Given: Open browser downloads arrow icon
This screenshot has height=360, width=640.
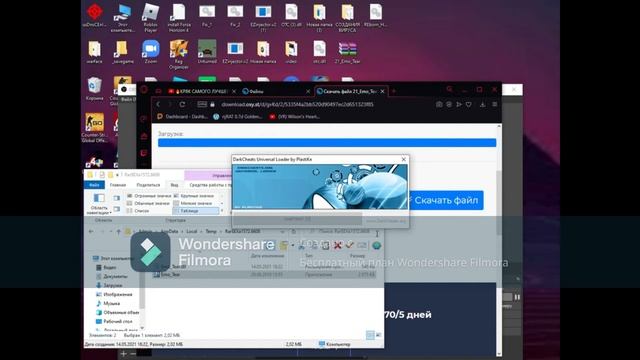Looking at the screenshot, I should coord(482,104).
